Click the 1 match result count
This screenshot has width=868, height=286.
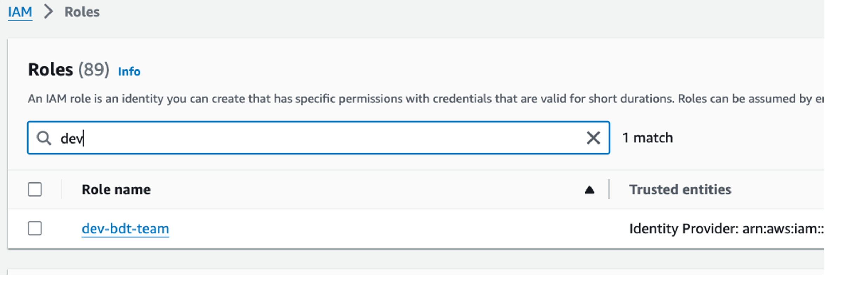pyautogui.click(x=647, y=138)
